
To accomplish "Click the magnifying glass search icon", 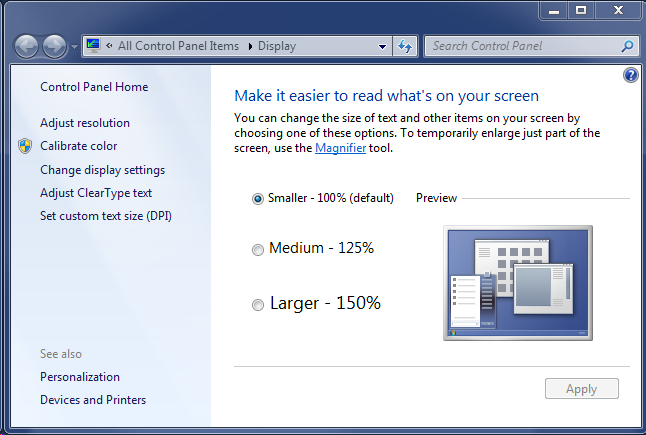I will (627, 46).
